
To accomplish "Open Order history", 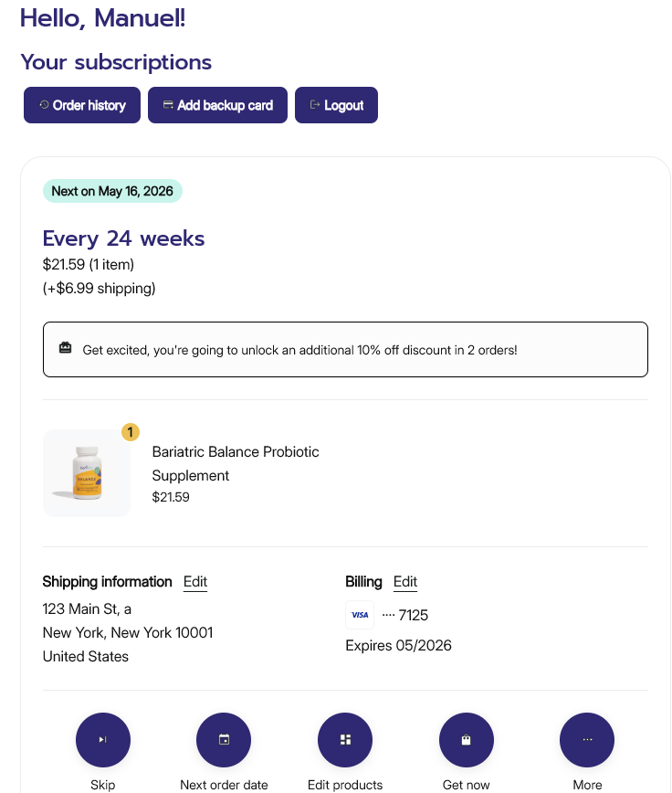I will click(x=82, y=105).
